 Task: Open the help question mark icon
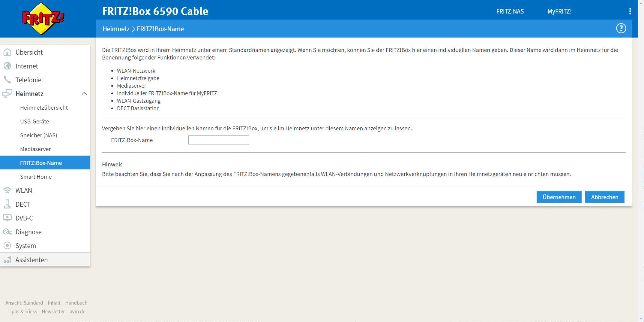pos(621,29)
